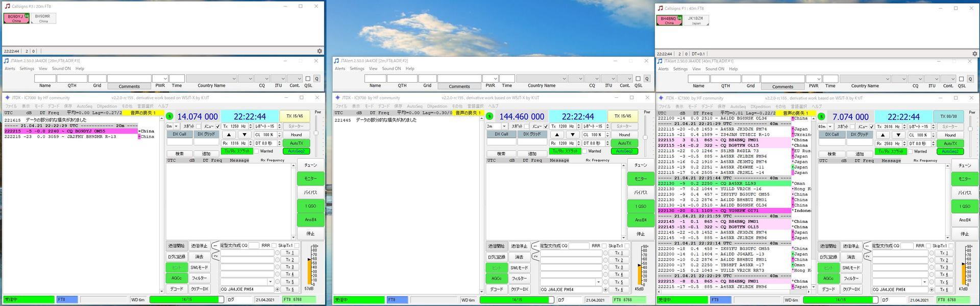The height and width of the screenshot is (306, 980).
Task: Click 14/15 progress bar in JTDX IC9700
Action: tap(517, 300)
